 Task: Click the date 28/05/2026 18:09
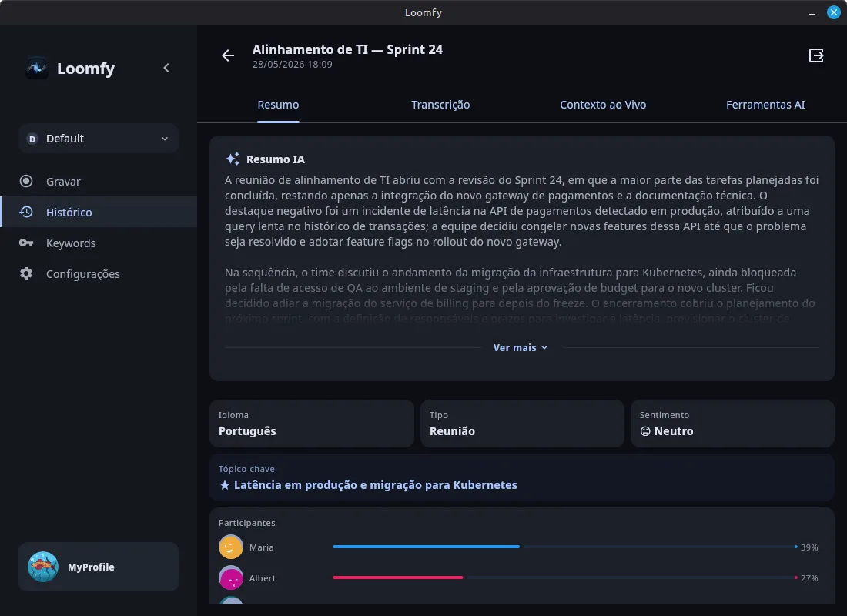click(x=293, y=65)
